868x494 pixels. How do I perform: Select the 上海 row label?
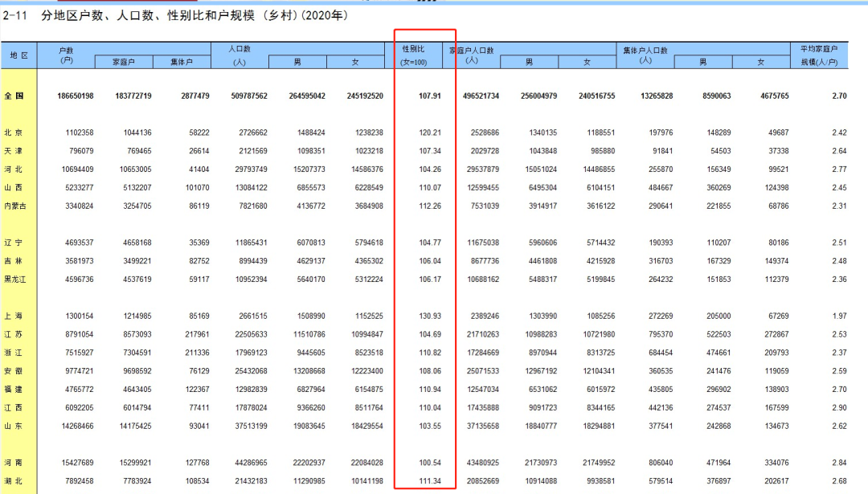tap(14, 316)
